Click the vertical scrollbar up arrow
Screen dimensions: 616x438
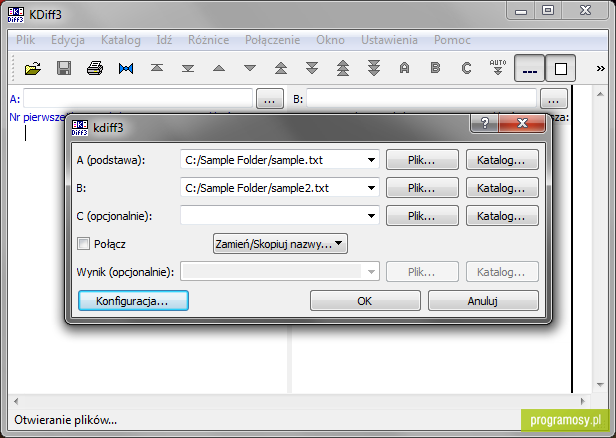coord(600,94)
